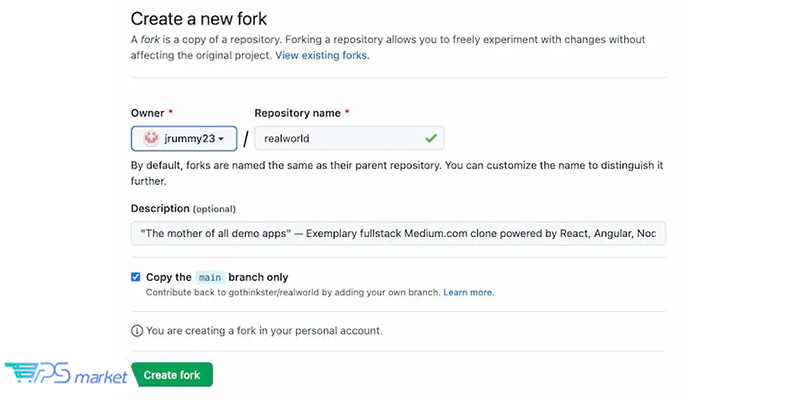The image size is (800, 400).
Task: Follow the Learn more link
Action: pyautogui.click(x=468, y=292)
